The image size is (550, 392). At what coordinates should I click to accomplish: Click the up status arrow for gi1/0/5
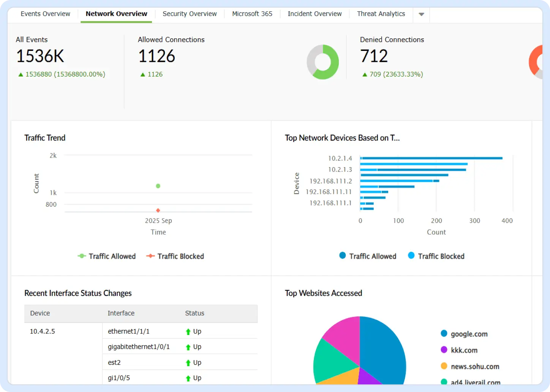click(188, 378)
